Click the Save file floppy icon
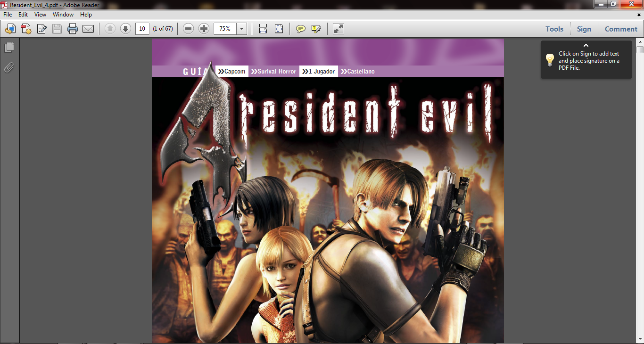This screenshot has height=344, width=644. [x=57, y=29]
